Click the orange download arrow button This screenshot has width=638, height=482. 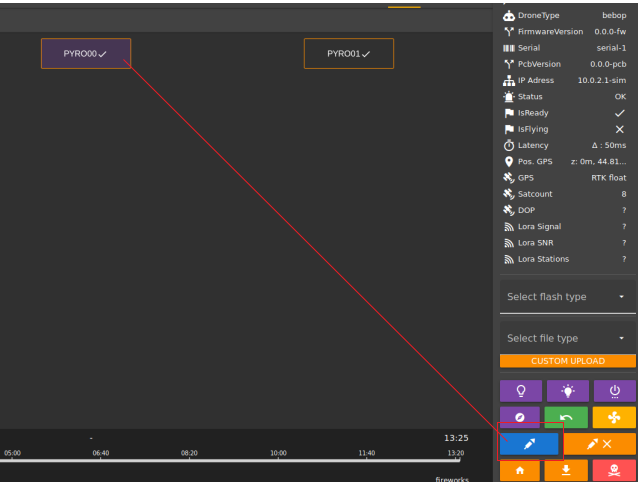(567, 470)
